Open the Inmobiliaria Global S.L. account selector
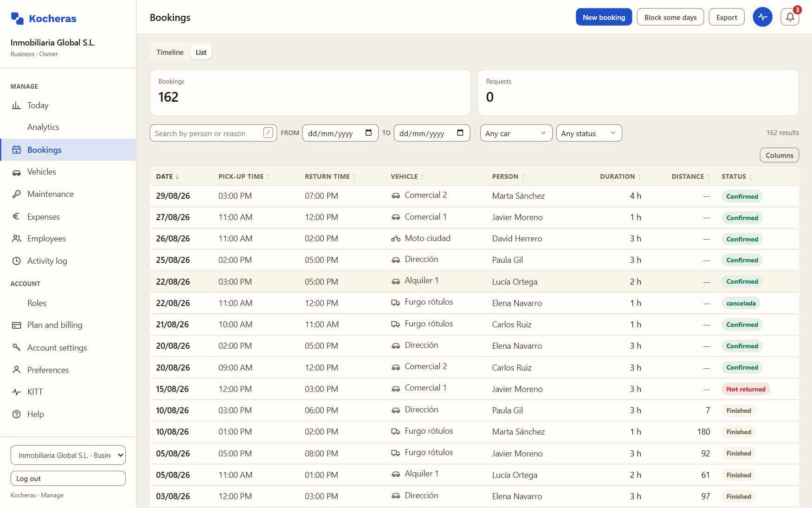Viewport: 812px width, 508px height. point(68,455)
